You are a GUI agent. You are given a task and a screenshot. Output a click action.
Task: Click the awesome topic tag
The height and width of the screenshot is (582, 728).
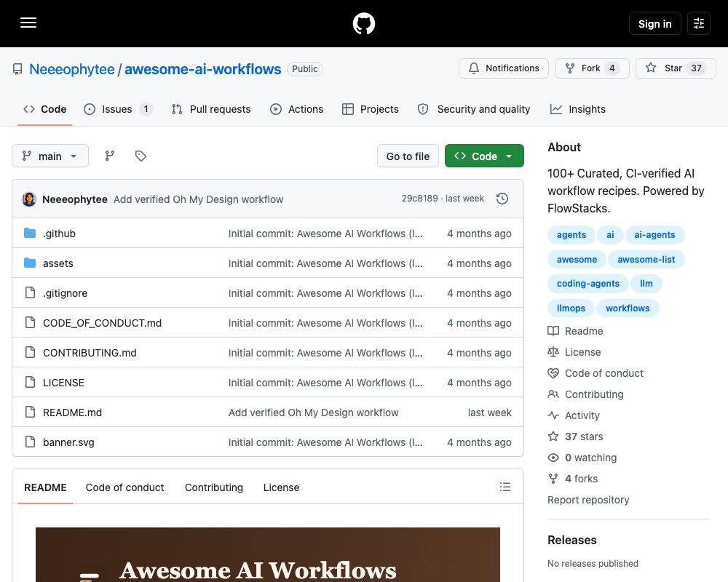tap(577, 260)
